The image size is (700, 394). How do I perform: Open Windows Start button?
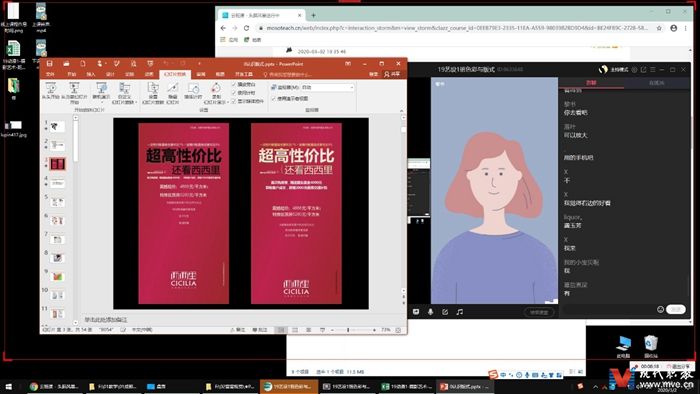(8, 386)
